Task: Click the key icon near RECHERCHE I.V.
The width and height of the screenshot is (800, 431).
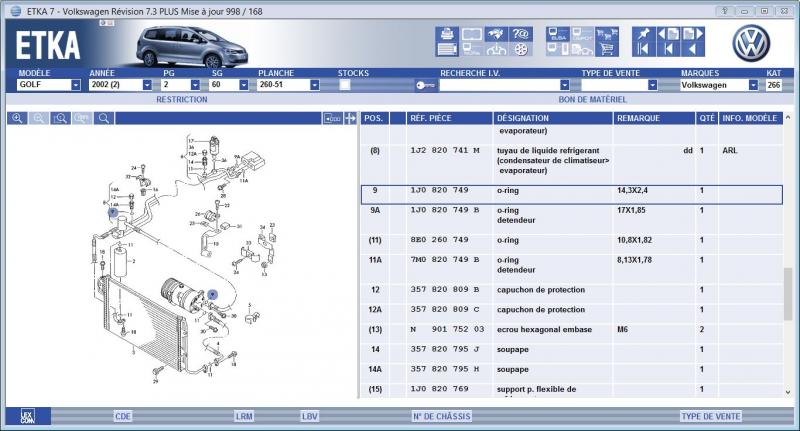Action: click(x=424, y=85)
